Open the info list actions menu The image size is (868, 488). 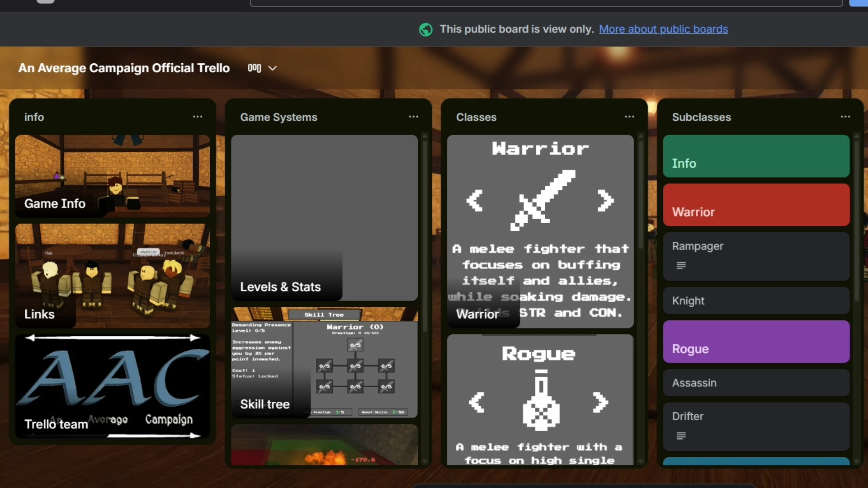(198, 117)
